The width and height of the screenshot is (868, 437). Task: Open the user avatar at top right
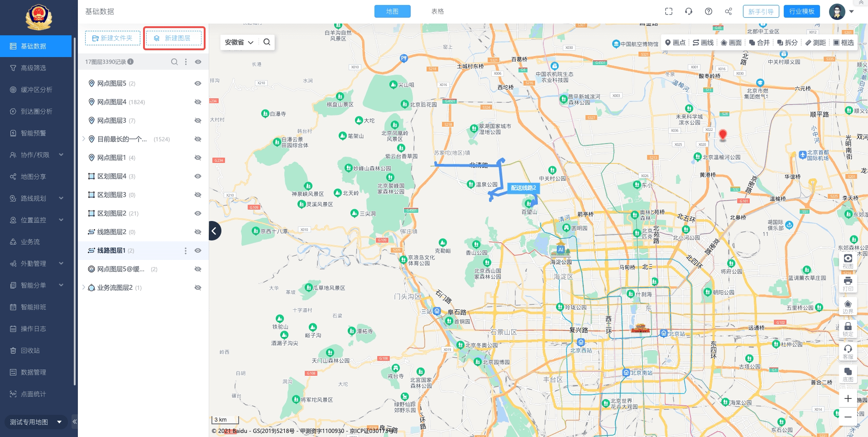tap(837, 11)
